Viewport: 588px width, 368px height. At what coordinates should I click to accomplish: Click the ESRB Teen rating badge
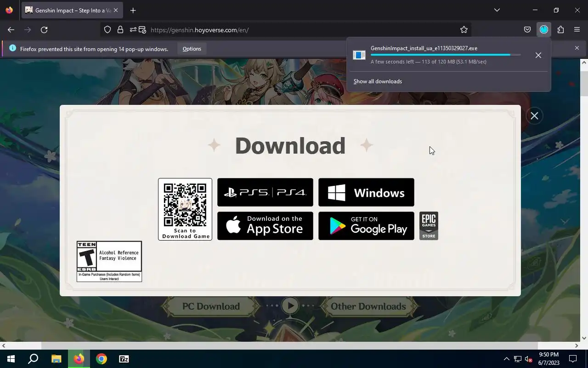(x=109, y=261)
